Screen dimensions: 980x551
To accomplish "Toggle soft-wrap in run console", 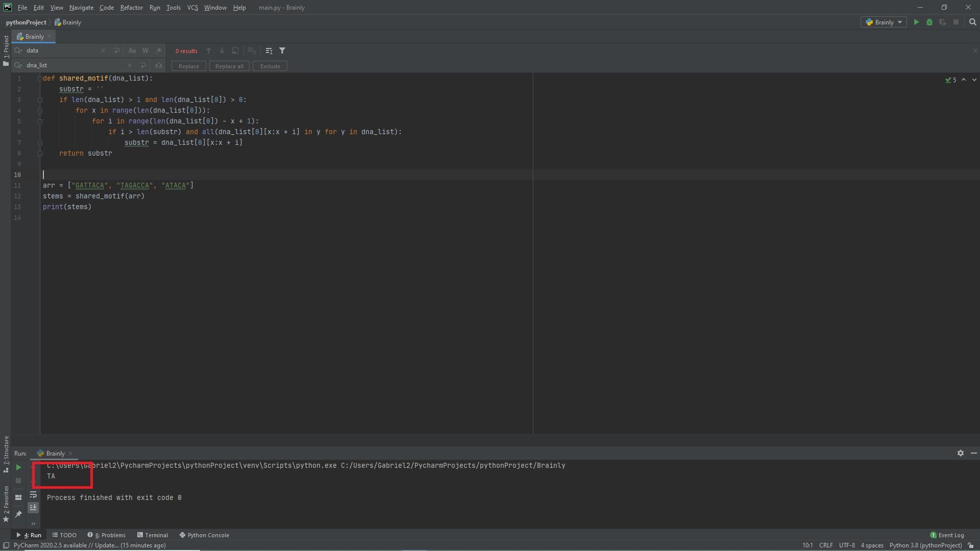I will tap(33, 495).
